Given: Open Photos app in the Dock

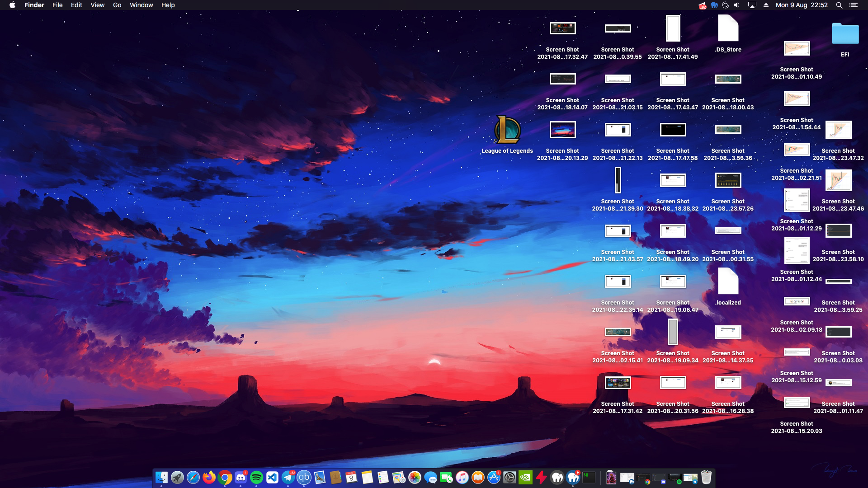Looking at the screenshot, I should click(415, 477).
